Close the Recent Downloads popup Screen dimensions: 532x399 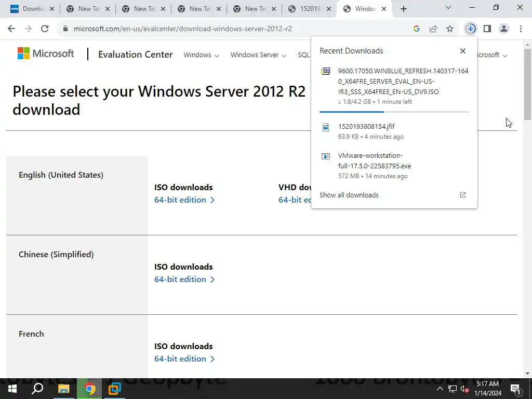pyautogui.click(x=463, y=51)
